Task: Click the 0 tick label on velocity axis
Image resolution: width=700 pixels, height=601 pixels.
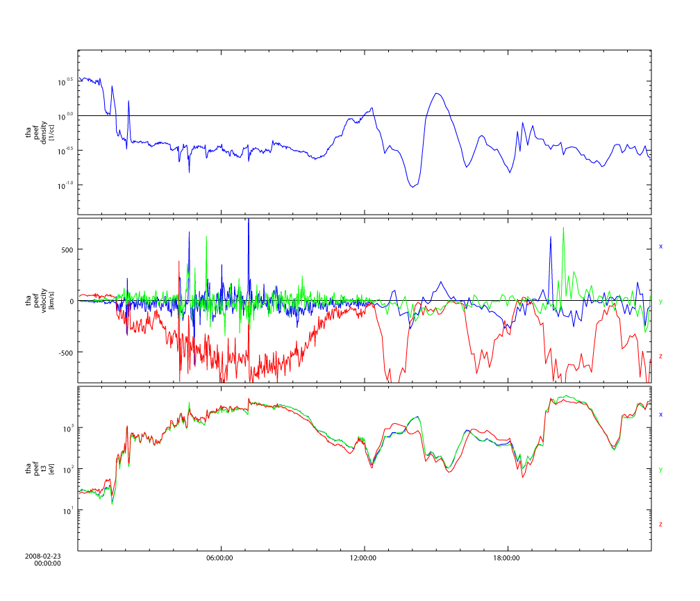Action: click(x=71, y=301)
